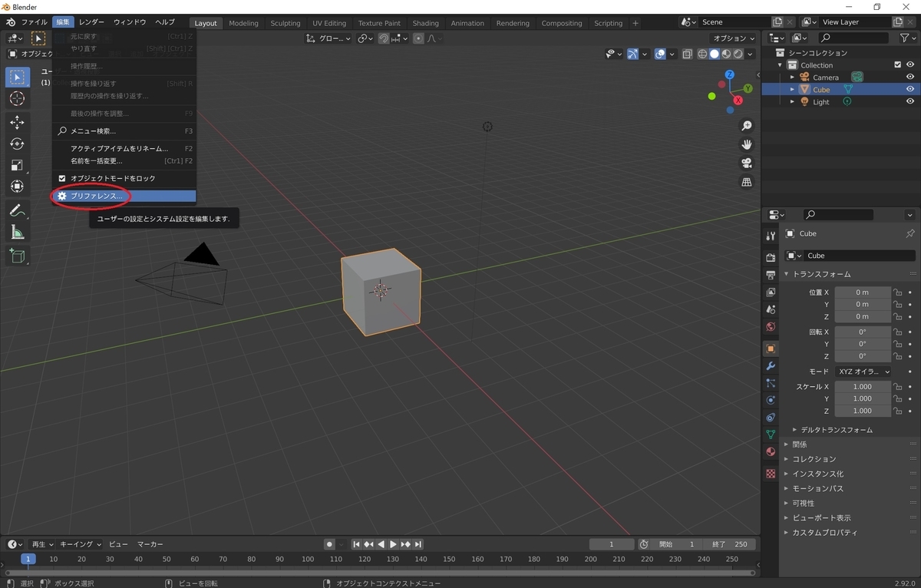This screenshot has width=921, height=588.
Task: Switch to the Sculpting workspace tab
Action: coord(286,23)
